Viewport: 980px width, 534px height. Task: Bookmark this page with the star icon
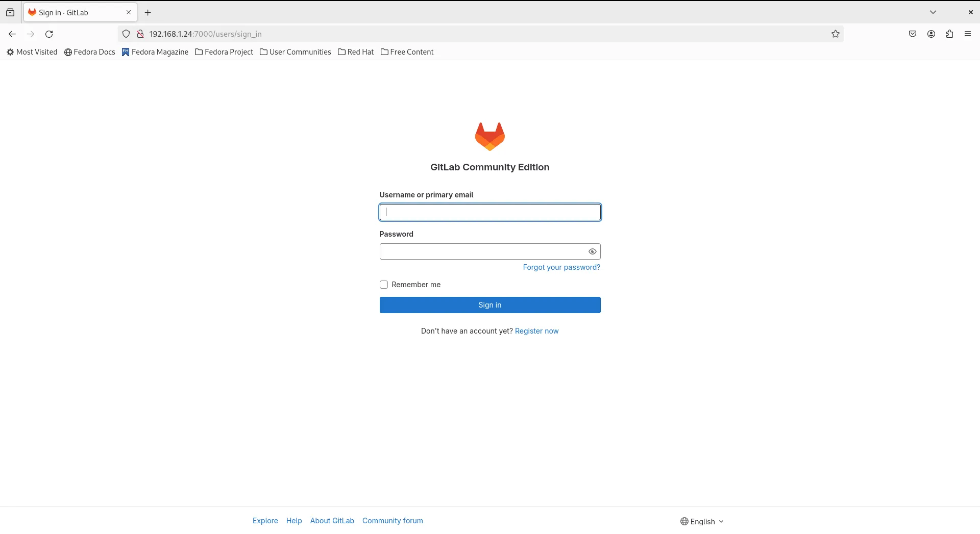coord(836,34)
